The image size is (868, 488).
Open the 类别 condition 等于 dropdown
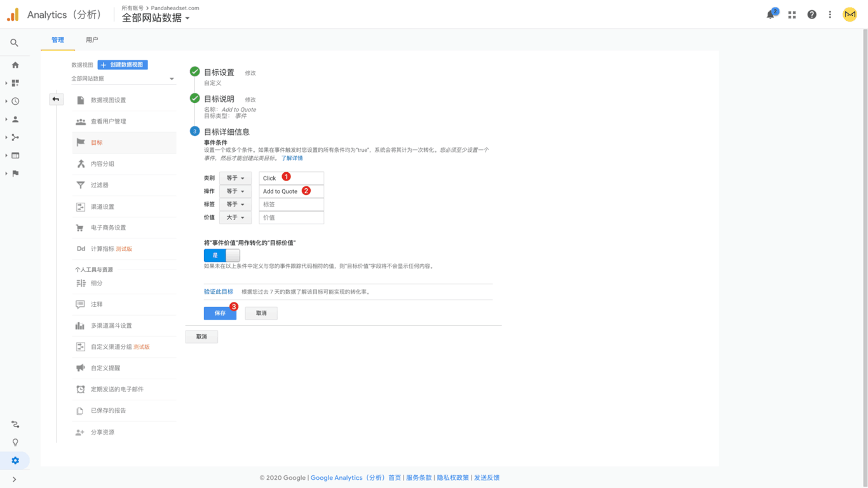click(x=235, y=179)
